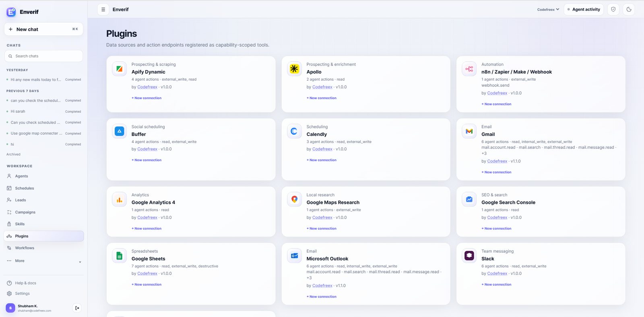Open Codefreex link on Google Maps Research card
The height and width of the screenshot is (317, 644).
click(322, 218)
